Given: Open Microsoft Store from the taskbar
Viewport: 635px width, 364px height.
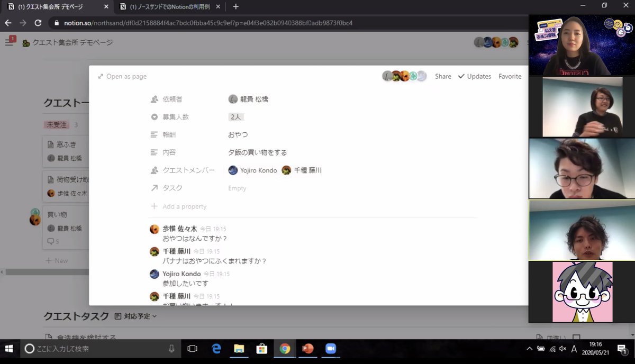Looking at the screenshot, I should tap(262, 349).
